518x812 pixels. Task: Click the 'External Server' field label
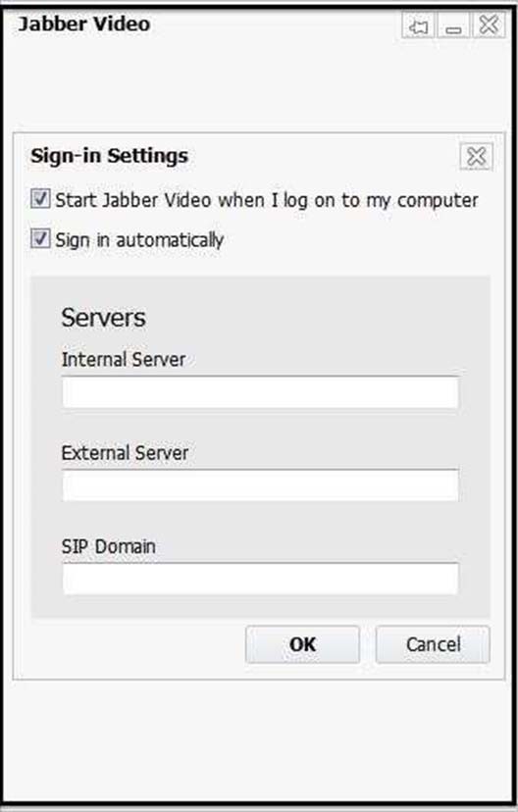(x=125, y=453)
